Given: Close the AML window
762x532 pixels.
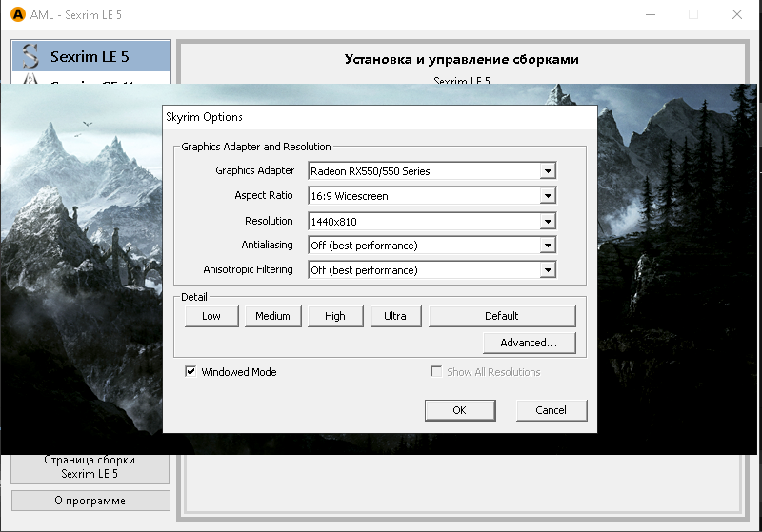Looking at the screenshot, I should tap(737, 14).
